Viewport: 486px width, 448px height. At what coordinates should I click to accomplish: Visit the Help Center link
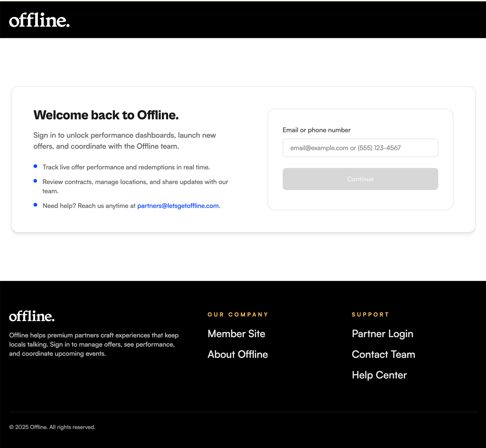[379, 375]
